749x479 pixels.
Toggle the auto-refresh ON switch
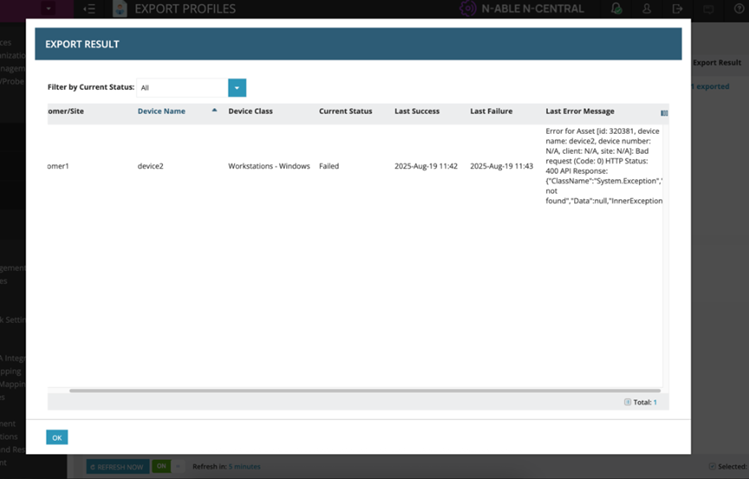[167, 466]
